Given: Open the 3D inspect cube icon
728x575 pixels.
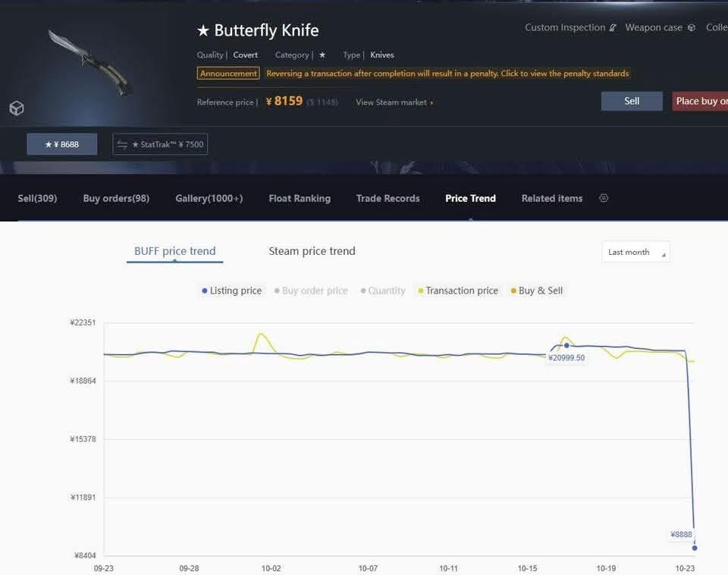Looking at the screenshot, I should [16, 108].
